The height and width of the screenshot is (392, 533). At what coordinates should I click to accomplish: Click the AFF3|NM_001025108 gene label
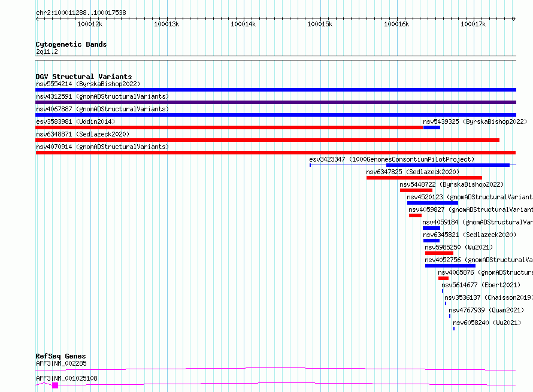pyautogui.click(x=66, y=378)
